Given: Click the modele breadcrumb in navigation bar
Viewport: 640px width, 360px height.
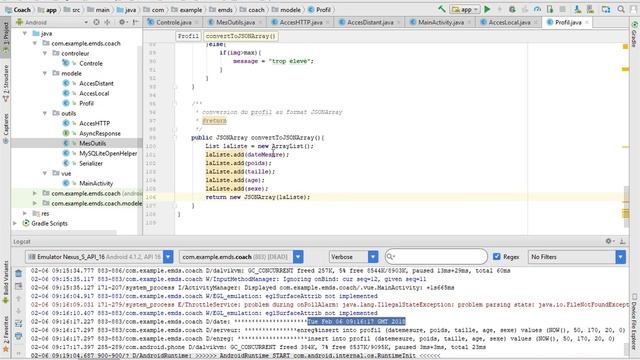Looking at the screenshot, I should tap(287, 9).
